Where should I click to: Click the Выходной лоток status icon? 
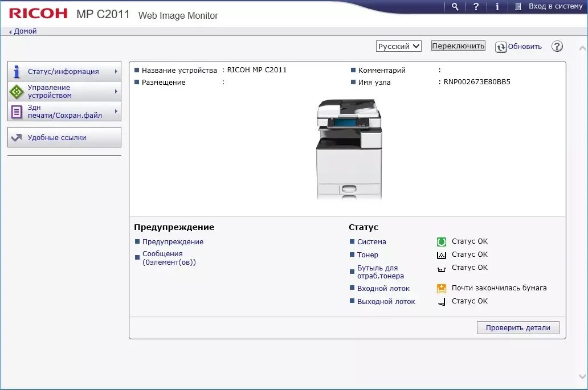pos(442,302)
